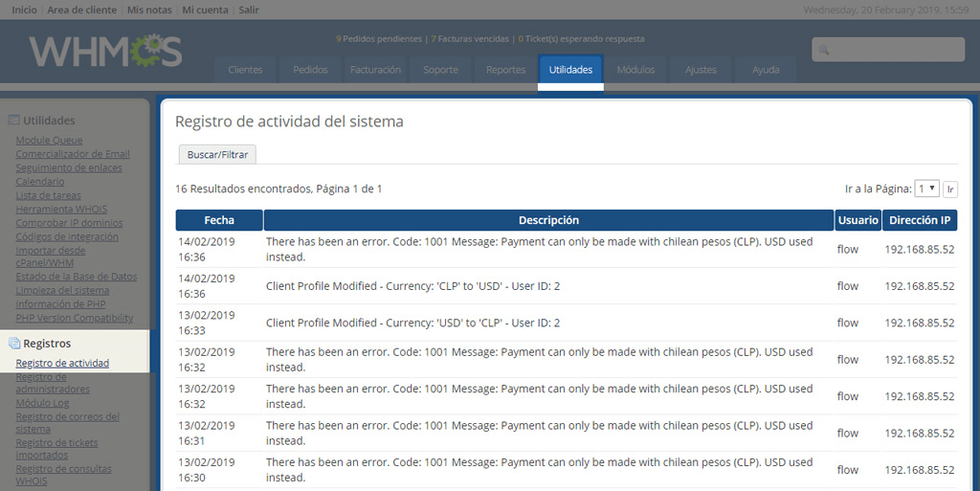Screen dimensions: 980x491
Task: Open Mi cuenta link
Action: coord(205,10)
